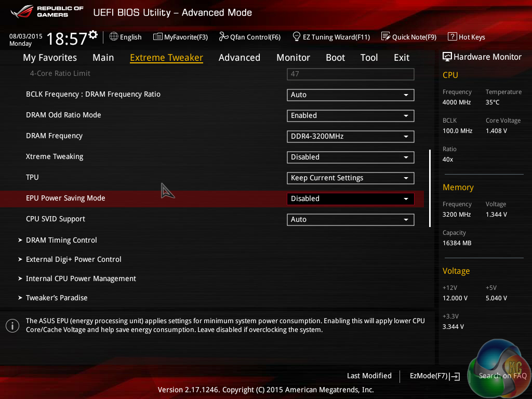This screenshot has height=399, width=532.
Task: Click Last Modified button
Action: coord(369,376)
